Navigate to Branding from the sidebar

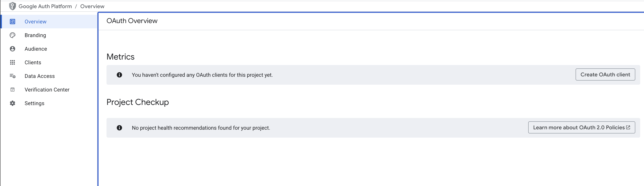point(35,35)
